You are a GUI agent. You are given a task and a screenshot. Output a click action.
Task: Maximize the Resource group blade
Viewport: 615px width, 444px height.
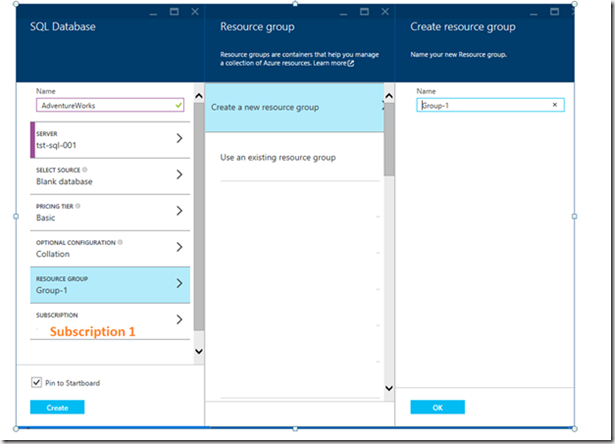pos(364,12)
